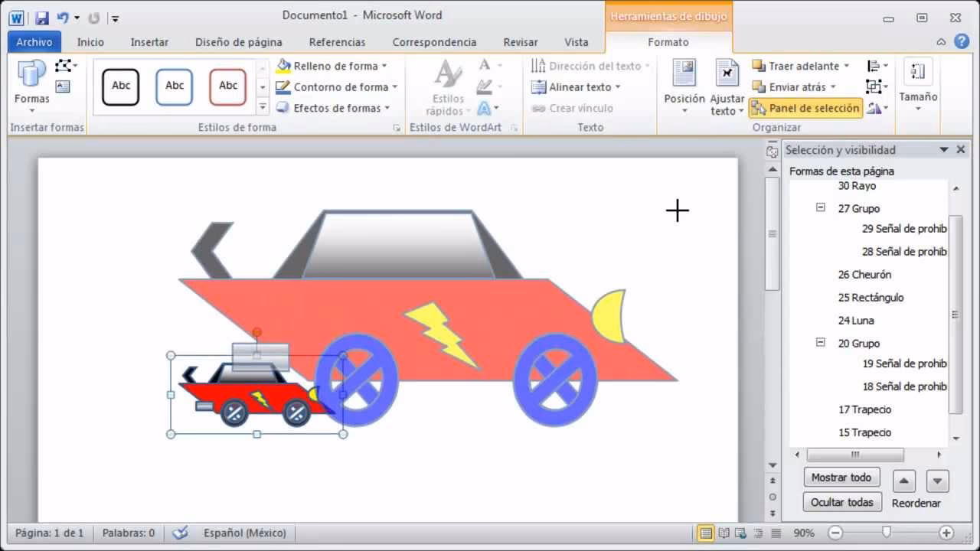Select the Contorno de forma pencil icon
The image size is (980, 551).
click(x=283, y=86)
